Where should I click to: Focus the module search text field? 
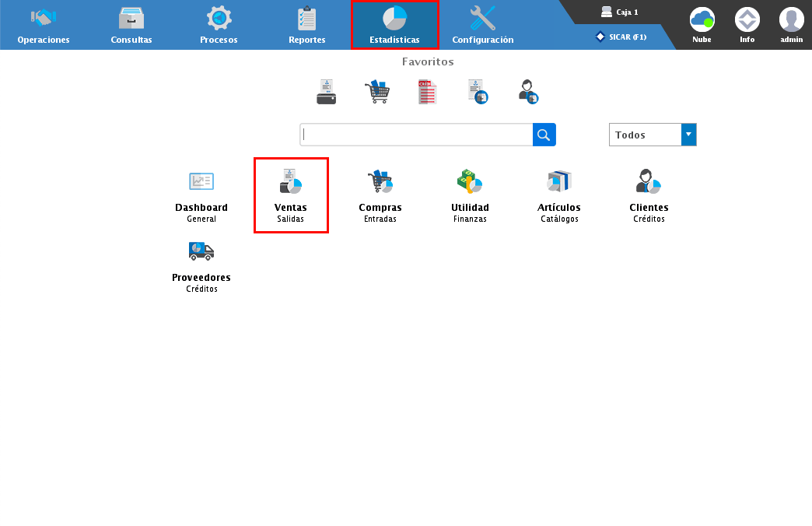coord(416,135)
